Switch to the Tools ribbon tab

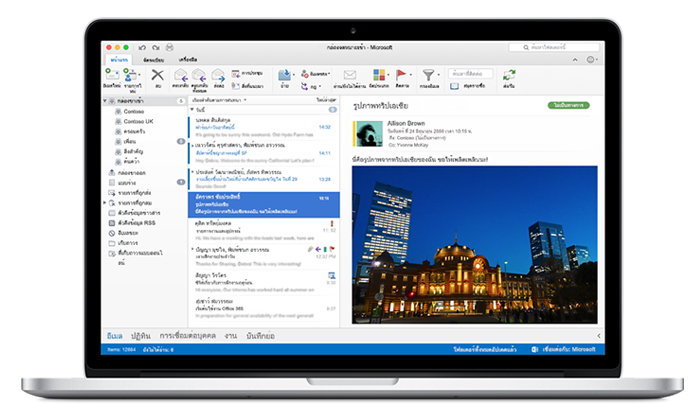(188, 59)
